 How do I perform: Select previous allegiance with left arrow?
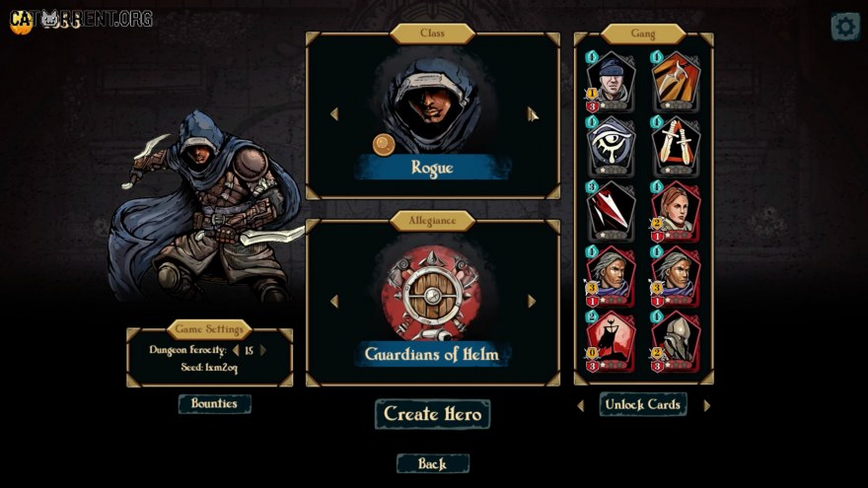tap(333, 301)
